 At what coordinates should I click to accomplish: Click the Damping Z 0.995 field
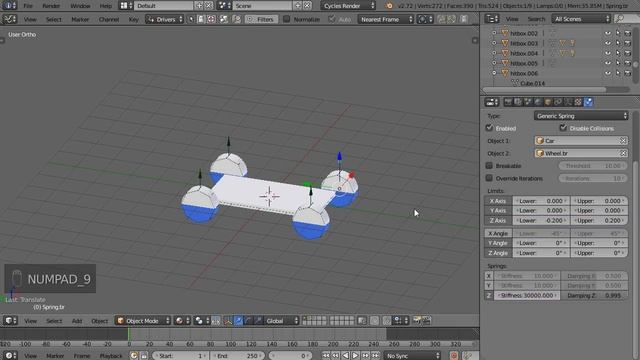click(x=594, y=296)
